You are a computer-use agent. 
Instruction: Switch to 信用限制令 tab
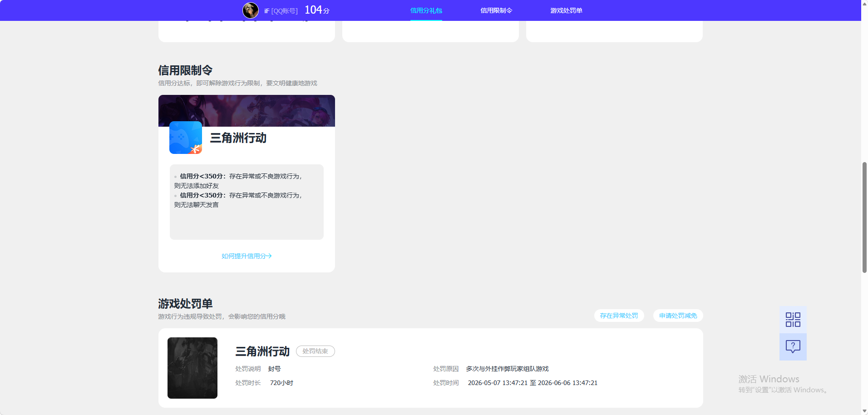[496, 10]
